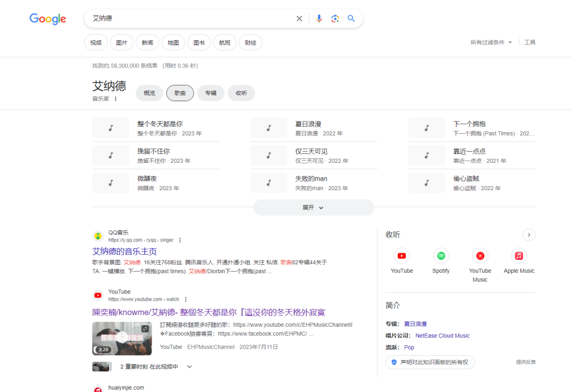Select the 财经 filter chip
The image size is (571, 392).
point(250,42)
